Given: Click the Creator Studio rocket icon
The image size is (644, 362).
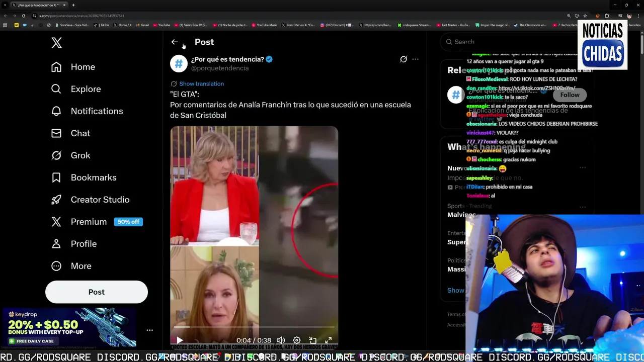Looking at the screenshot, I should [56, 200].
